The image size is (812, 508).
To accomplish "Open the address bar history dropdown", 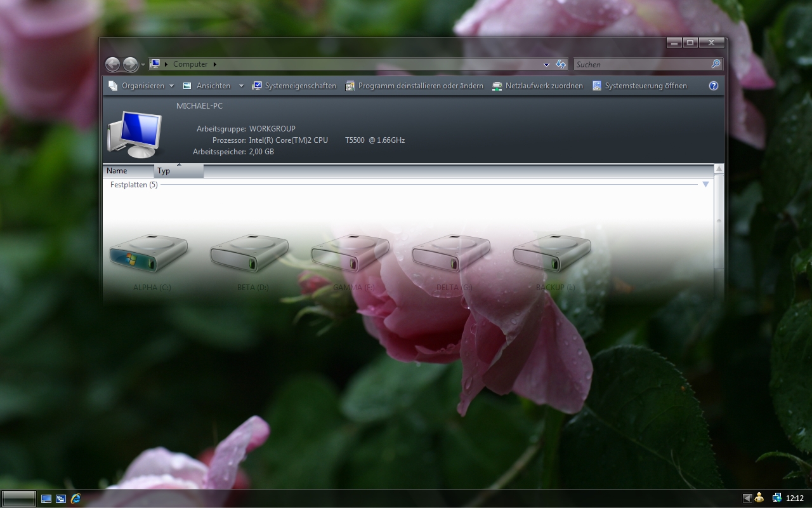I will click(547, 64).
